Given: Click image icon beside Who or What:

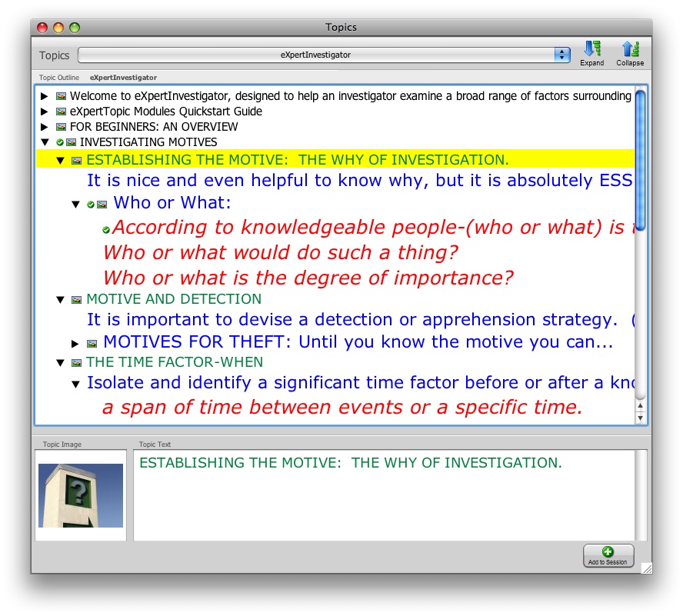Looking at the screenshot, I should (x=102, y=205).
